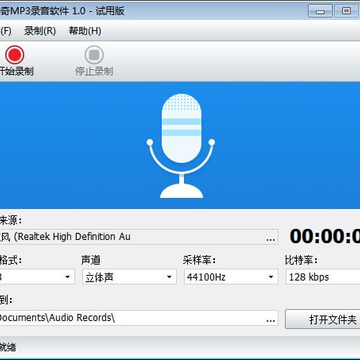Click the 声道 label
This screenshot has height=360, width=360.
coord(90,260)
